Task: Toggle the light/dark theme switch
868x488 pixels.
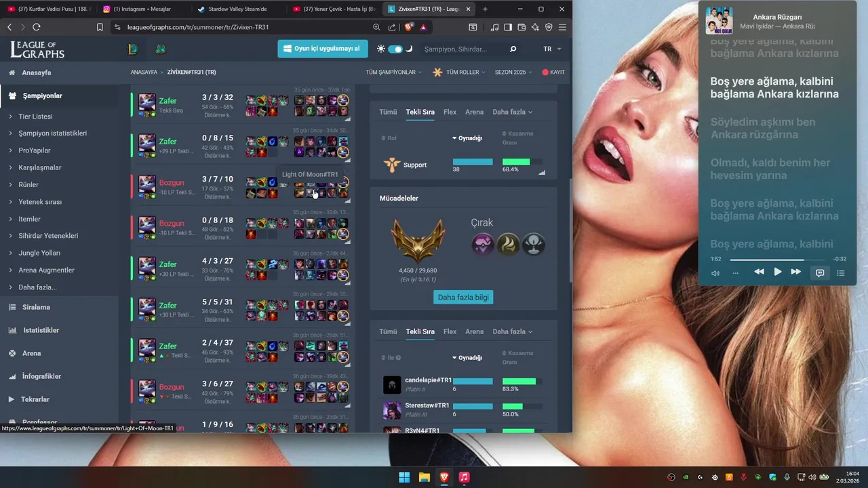Action: [395, 49]
